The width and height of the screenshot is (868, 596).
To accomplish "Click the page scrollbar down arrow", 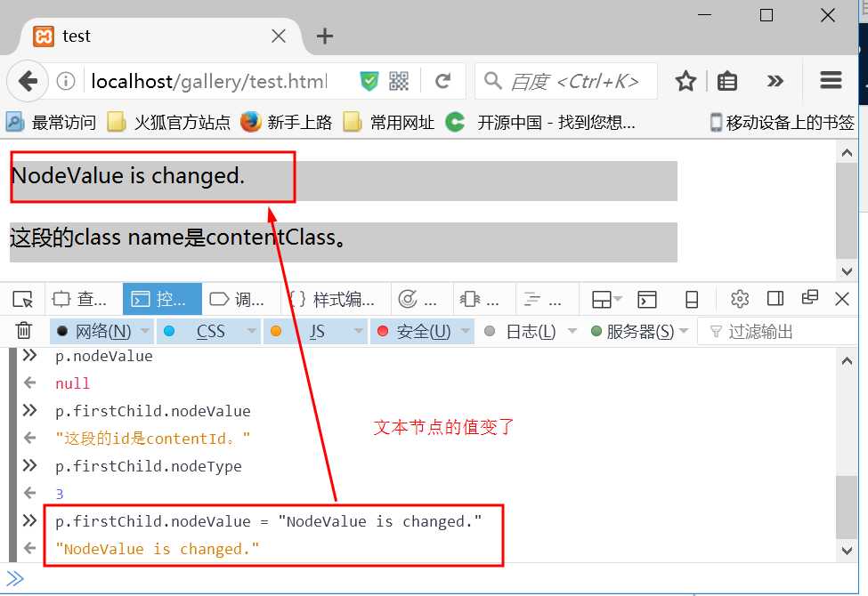I will pos(847,271).
